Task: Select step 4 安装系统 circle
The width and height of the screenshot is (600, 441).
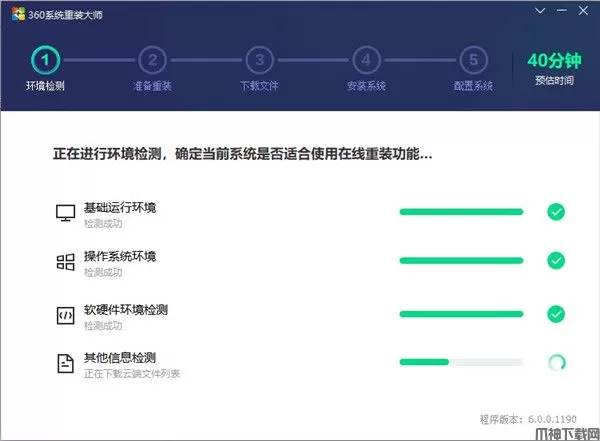Action: (366, 60)
